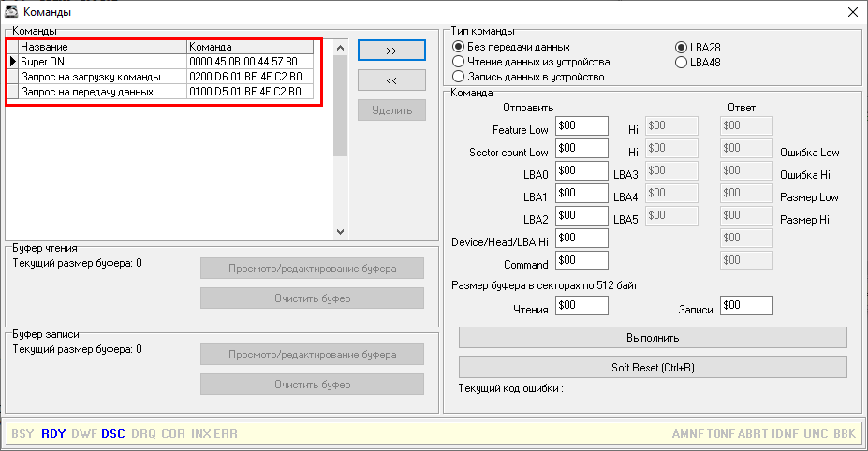Click the Command register input field
Viewport: 868px width, 451px height.
click(581, 261)
